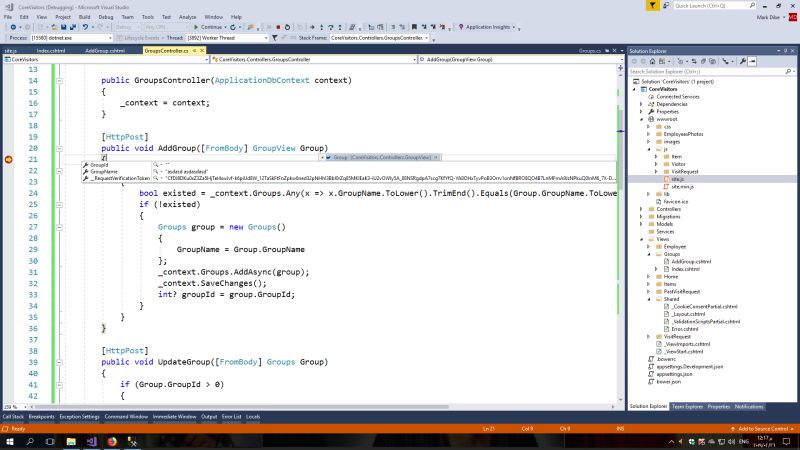Toggle Preview Selected Items in Solution Explorer
The height and width of the screenshot is (450, 800).
pos(752,61)
